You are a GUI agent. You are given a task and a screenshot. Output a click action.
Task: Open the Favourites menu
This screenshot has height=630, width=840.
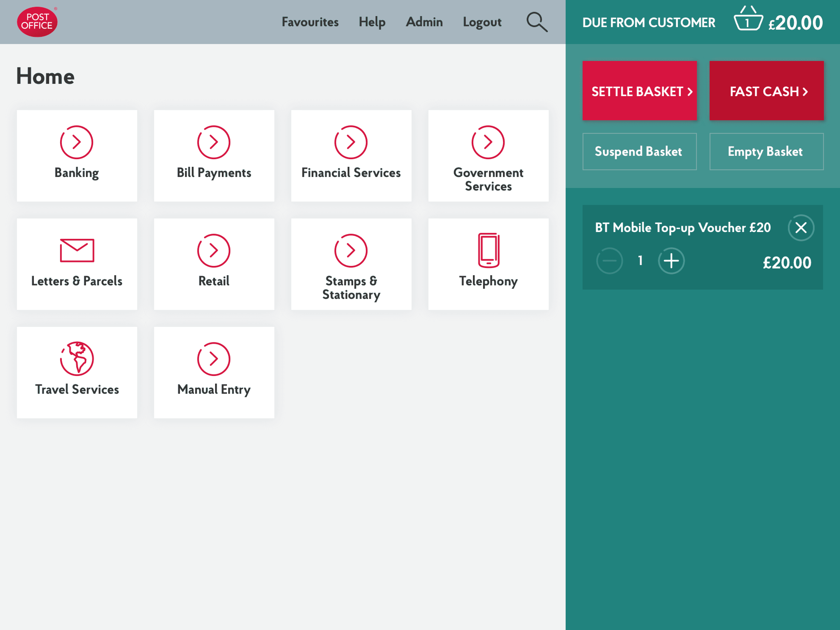[310, 22]
